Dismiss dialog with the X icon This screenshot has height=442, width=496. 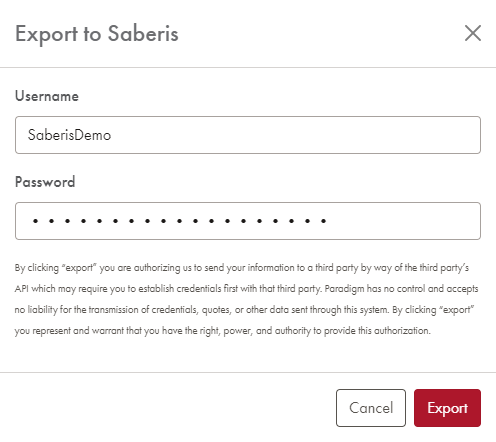click(x=473, y=33)
